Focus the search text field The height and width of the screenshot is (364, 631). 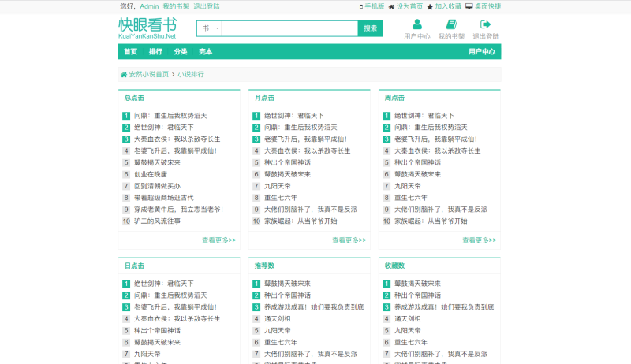289,28
